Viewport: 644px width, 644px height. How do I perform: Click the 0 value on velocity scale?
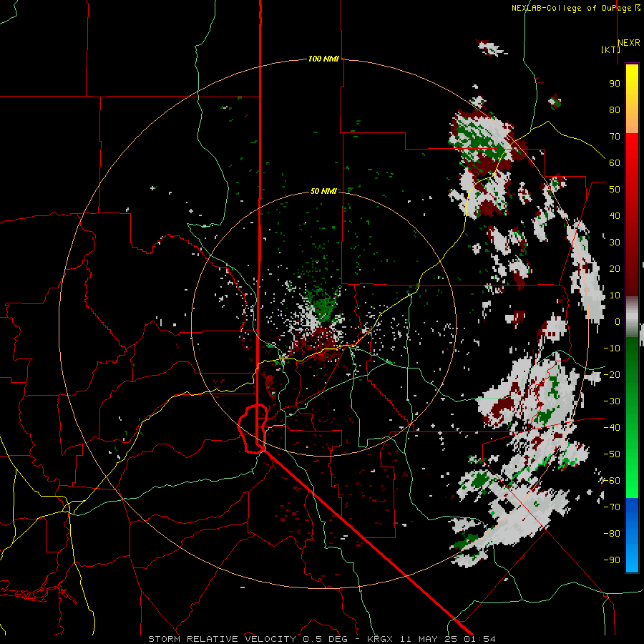(618, 321)
